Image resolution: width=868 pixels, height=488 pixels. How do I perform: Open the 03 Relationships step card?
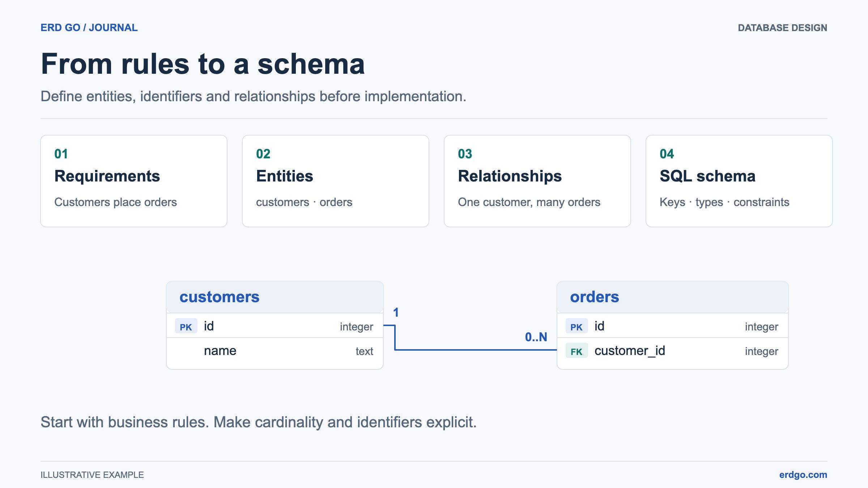[537, 181]
